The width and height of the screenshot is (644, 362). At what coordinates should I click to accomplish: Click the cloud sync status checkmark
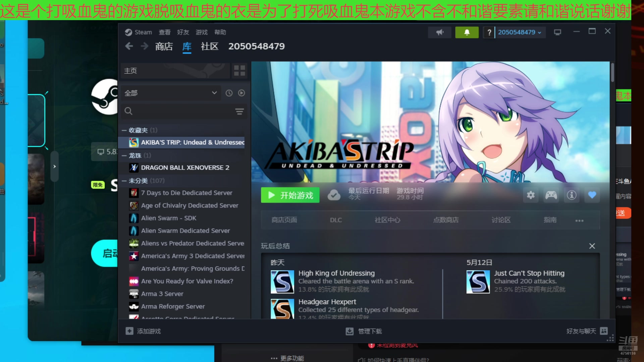[x=334, y=195]
